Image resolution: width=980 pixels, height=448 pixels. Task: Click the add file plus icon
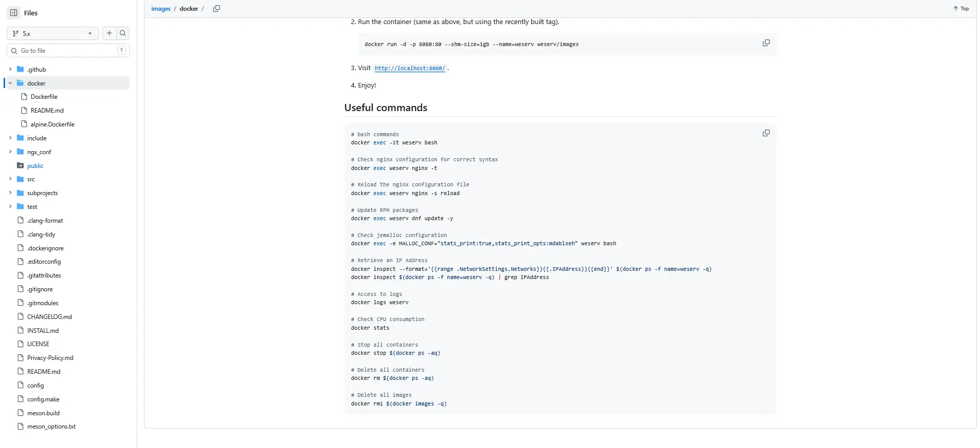click(x=109, y=33)
